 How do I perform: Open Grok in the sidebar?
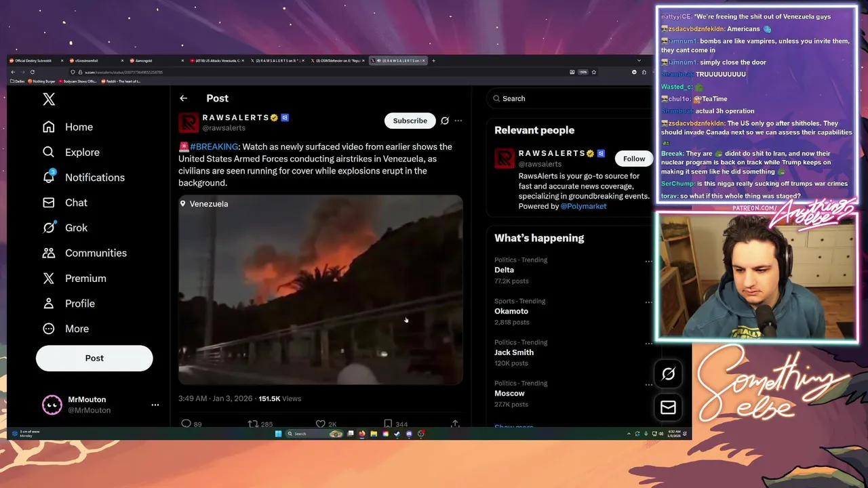point(65,228)
